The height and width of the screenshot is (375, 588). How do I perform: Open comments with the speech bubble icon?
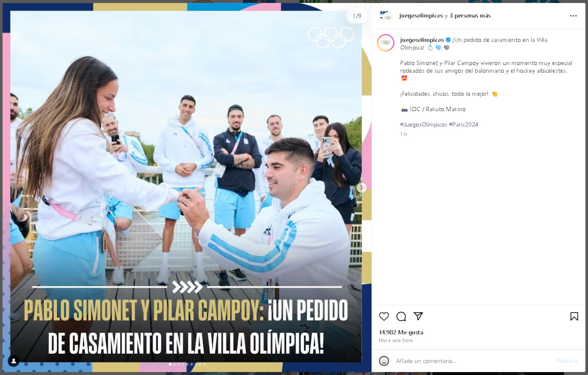coord(401,316)
